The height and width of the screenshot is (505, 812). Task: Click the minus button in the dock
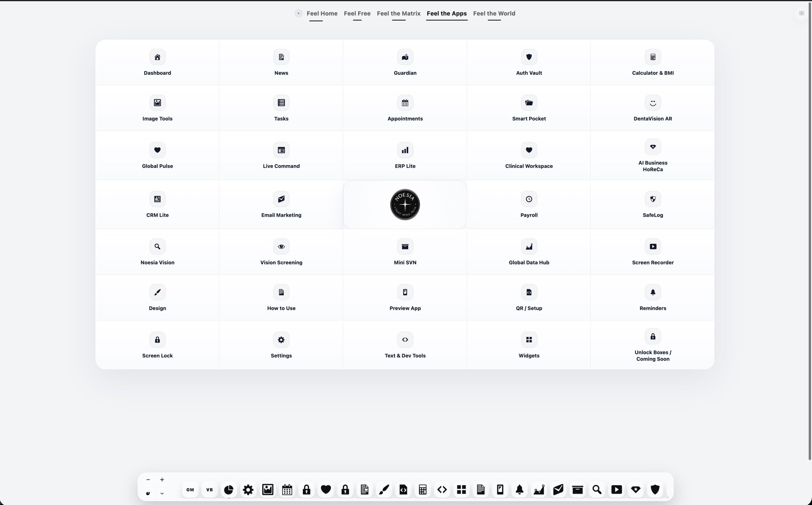click(x=148, y=480)
